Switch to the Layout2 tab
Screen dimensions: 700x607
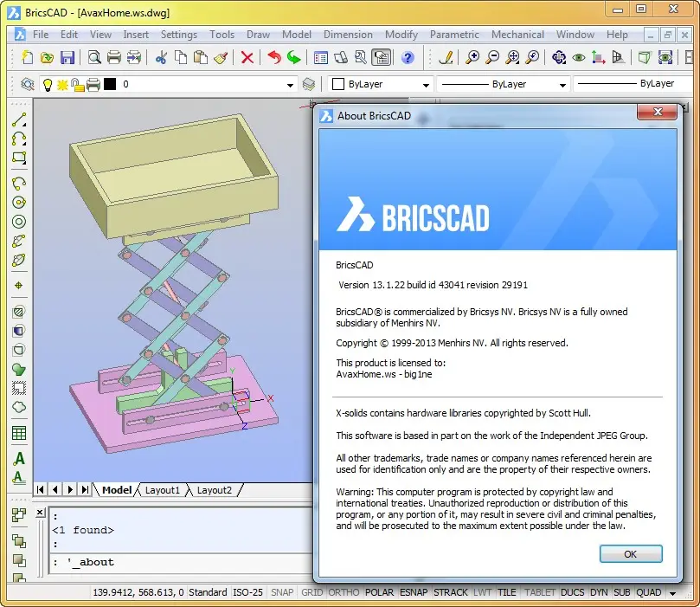(215, 490)
